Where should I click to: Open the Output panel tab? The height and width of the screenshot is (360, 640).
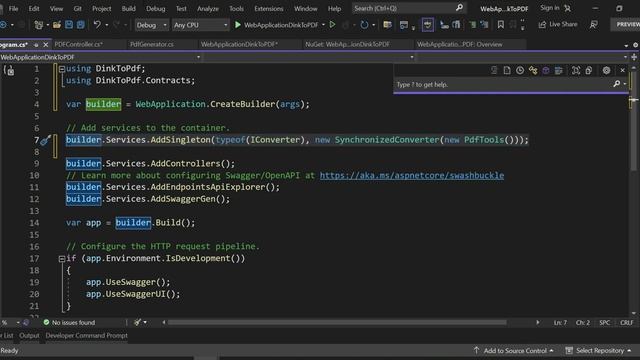click(x=29, y=336)
